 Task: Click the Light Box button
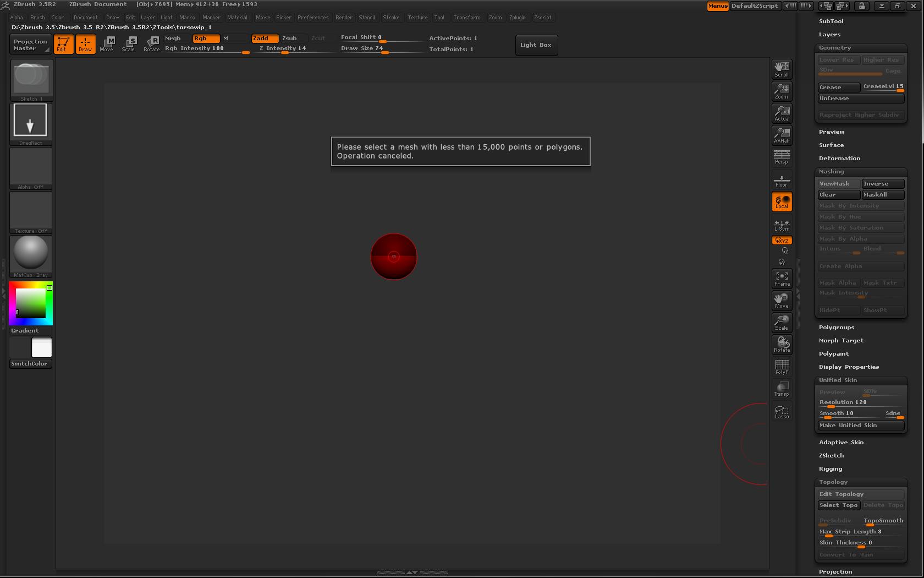tap(536, 45)
